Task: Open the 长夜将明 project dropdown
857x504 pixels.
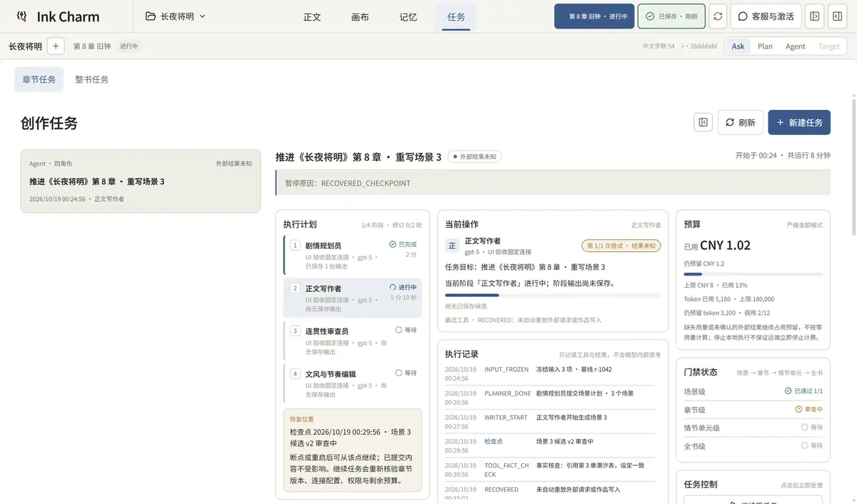Action: (x=176, y=16)
